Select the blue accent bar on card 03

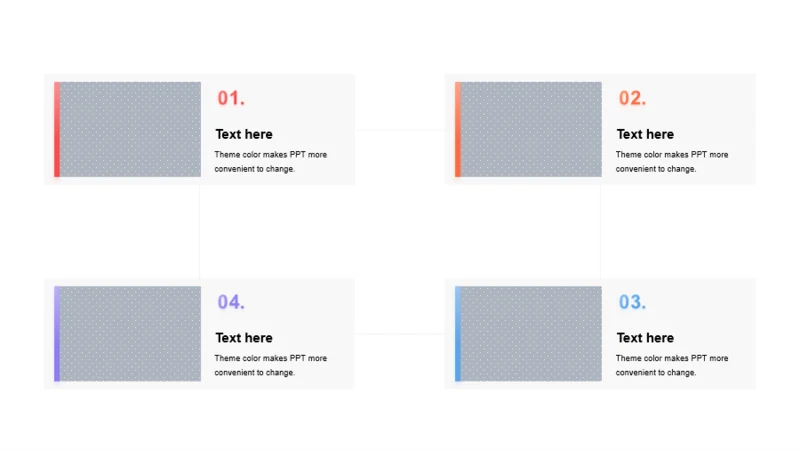pos(458,334)
